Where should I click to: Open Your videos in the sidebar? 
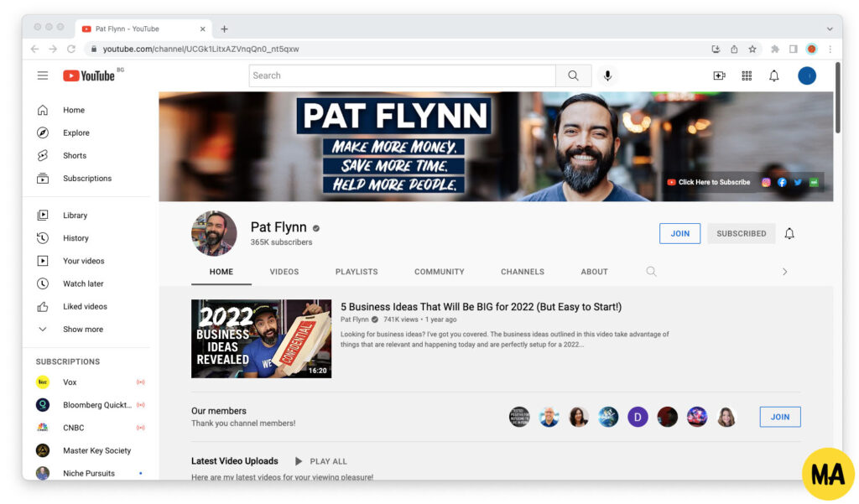[83, 261]
